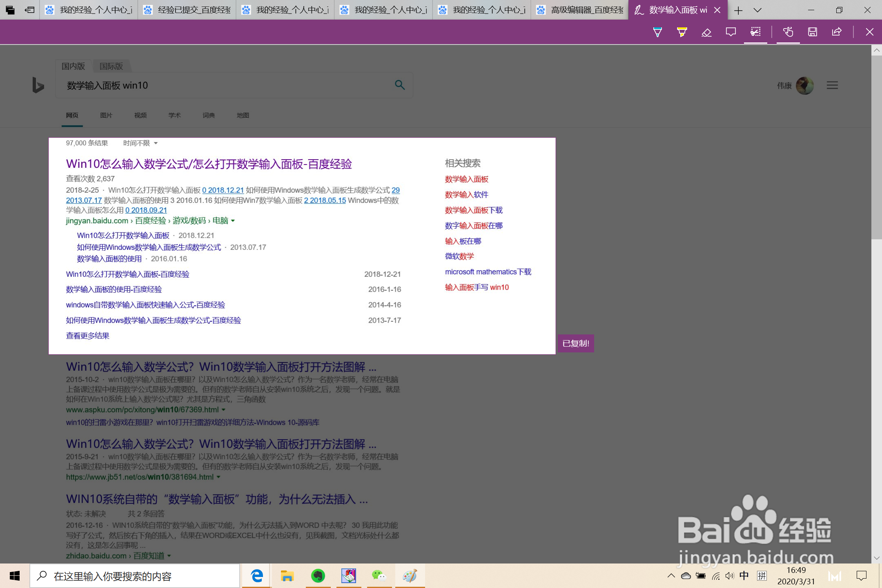This screenshot has width=882, height=588.
Task: Switch to the 图片 search tab
Action: click(106, 116)
